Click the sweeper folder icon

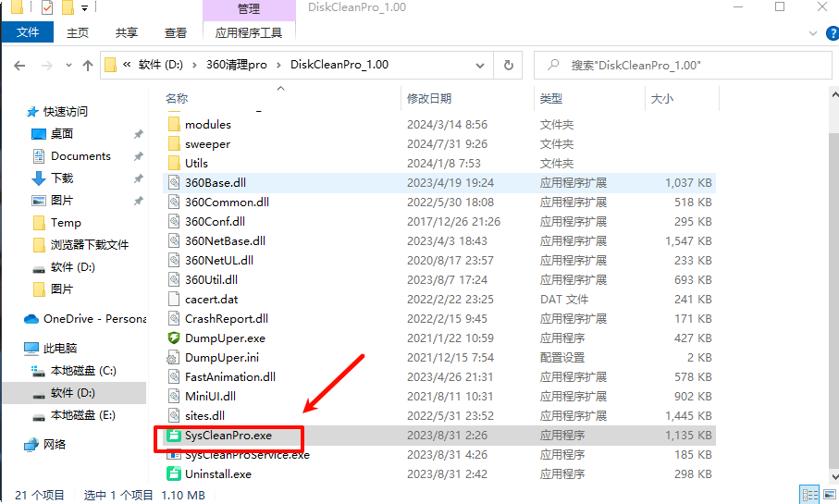click(x=174, y=144)
